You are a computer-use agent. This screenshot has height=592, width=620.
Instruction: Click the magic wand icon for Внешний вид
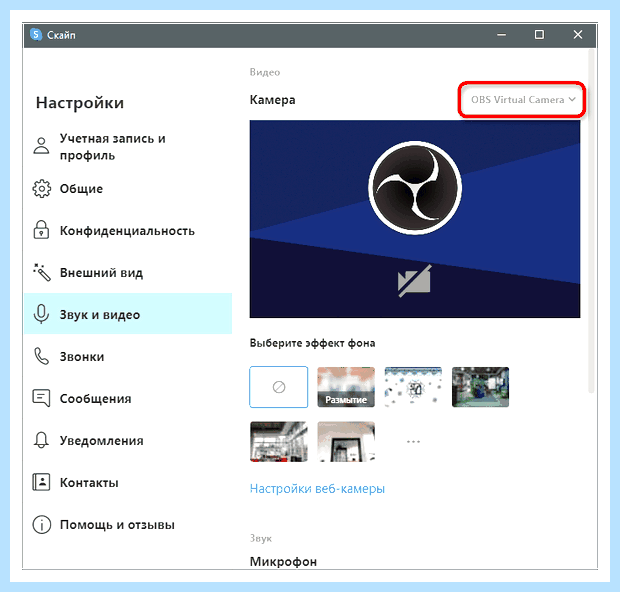[x=41, y=272]
